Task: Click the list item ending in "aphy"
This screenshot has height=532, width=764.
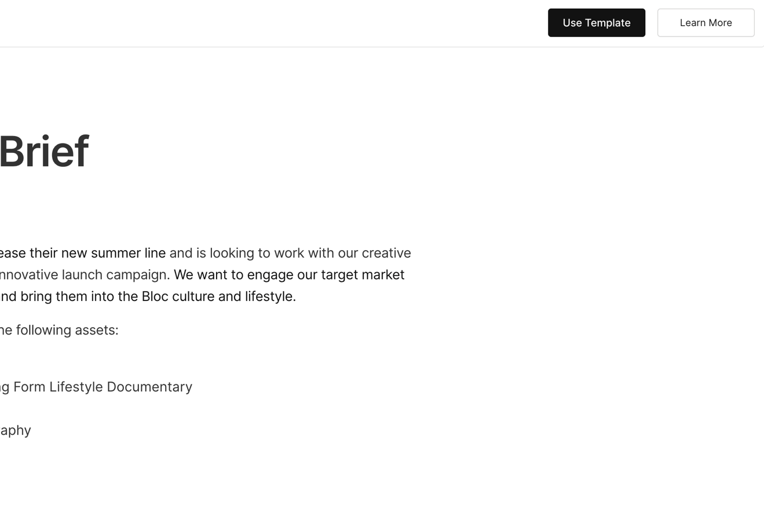Action: coord(16,430)
